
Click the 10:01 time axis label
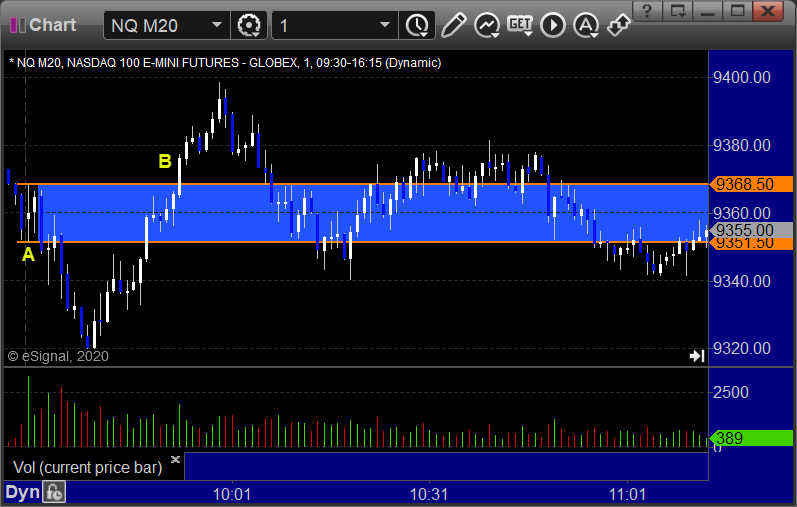(x=232, y=494)
